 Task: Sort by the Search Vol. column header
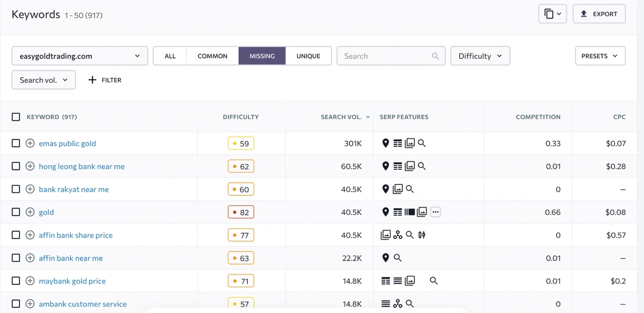pos(346,117)
